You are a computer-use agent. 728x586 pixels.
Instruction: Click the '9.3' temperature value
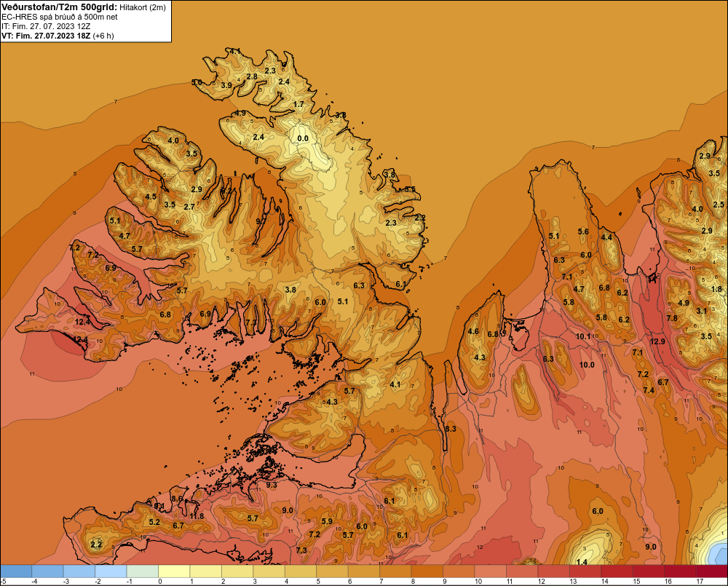271,486
